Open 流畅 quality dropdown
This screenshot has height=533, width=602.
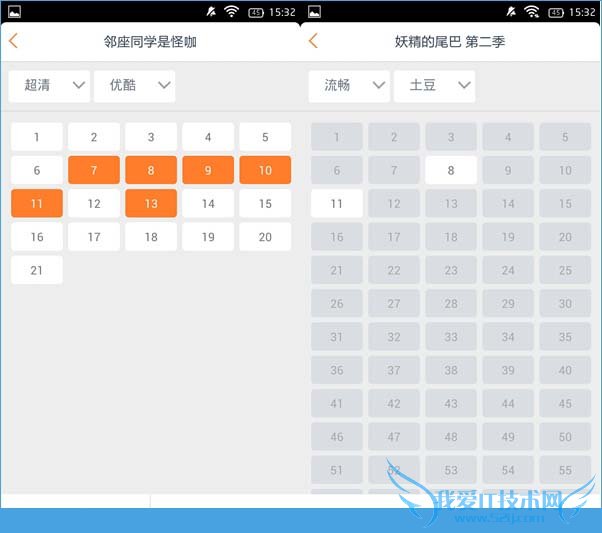coord(349,86)
